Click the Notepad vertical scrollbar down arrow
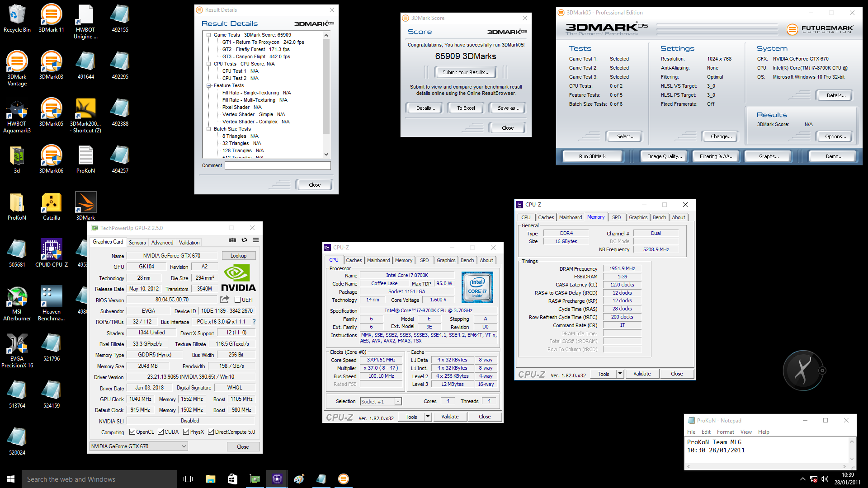This screenshot has height=488, width=868. 852,459
